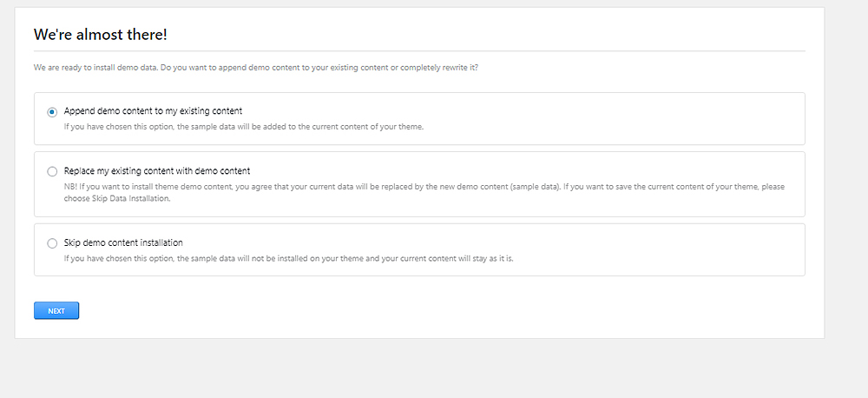868x398 pixels.
Task: Select the Append demo content radio button
Action: [52, 112]
